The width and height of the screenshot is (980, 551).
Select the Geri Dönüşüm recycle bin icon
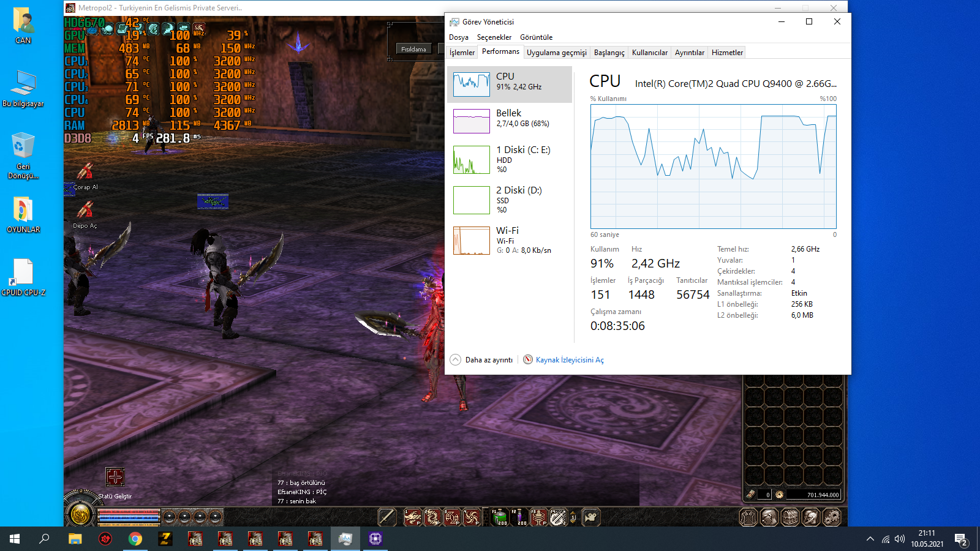(x=23, y=156)
